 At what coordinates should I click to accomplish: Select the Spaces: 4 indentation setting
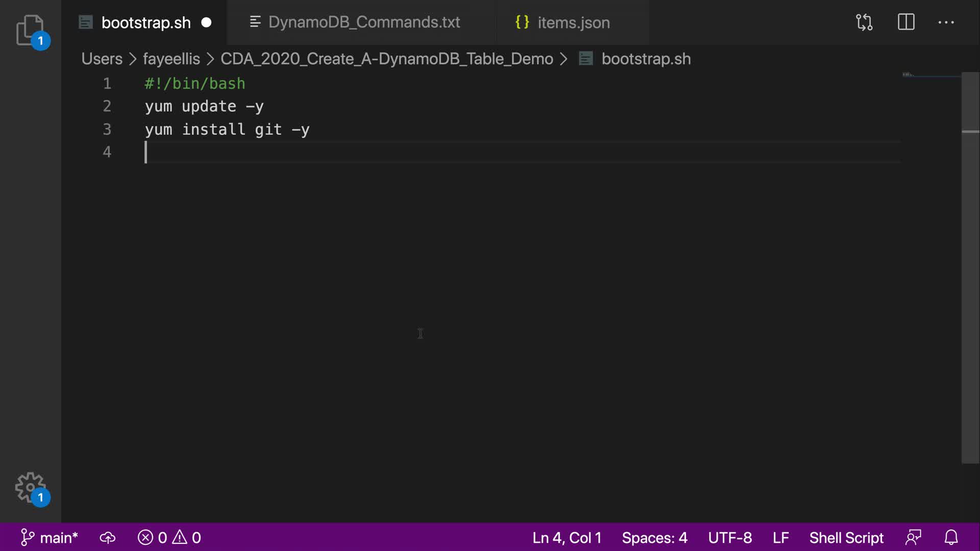[654, 538]
